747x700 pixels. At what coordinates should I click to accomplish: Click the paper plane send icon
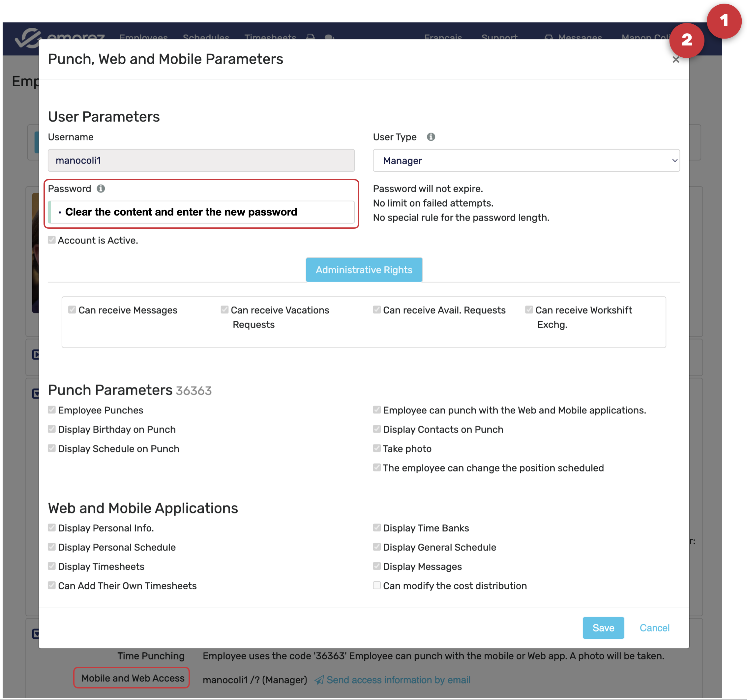tap(319, 680)
